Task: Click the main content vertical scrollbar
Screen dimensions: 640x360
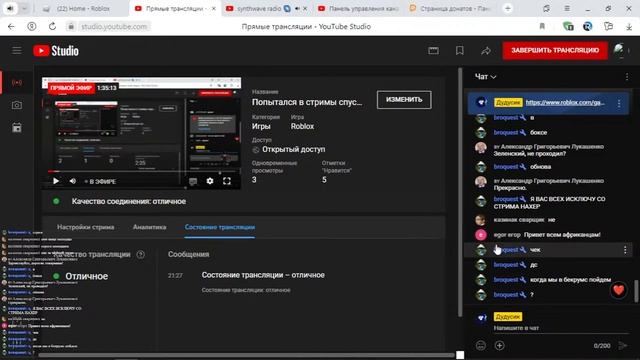Action: tap(460, 192)
